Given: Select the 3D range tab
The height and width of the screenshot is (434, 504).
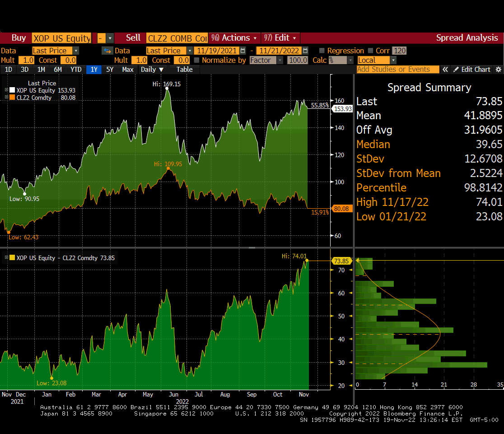Looking at the screenshot, I should (25, 70).
